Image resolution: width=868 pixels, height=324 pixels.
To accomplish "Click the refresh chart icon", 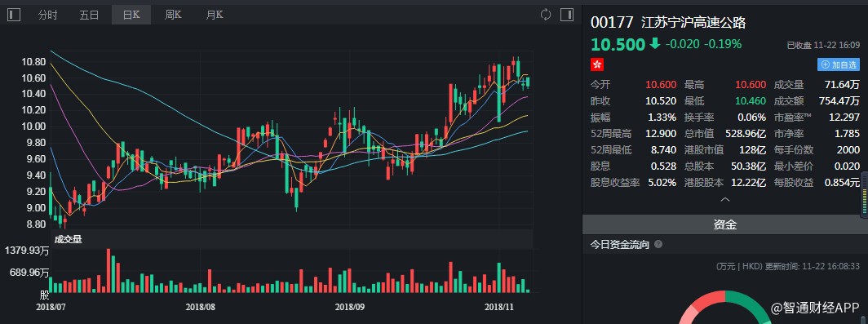I will 546,15.
